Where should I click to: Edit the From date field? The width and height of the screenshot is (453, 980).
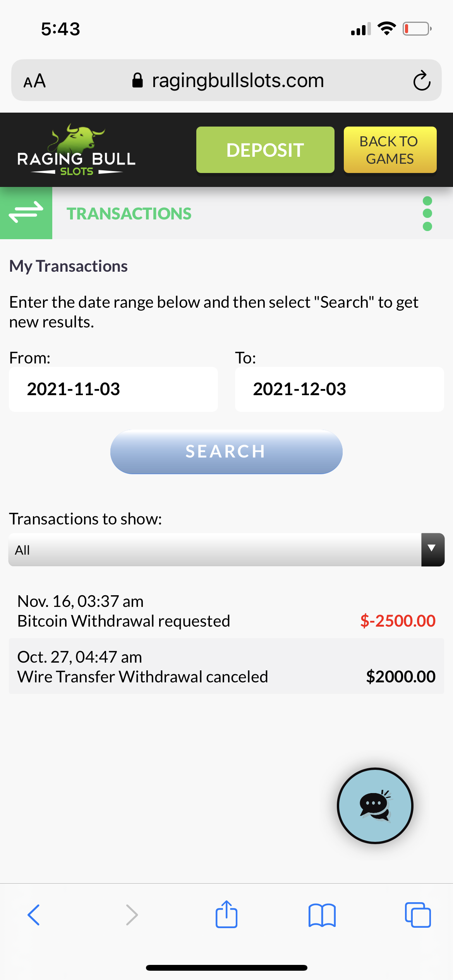(113, 389)
